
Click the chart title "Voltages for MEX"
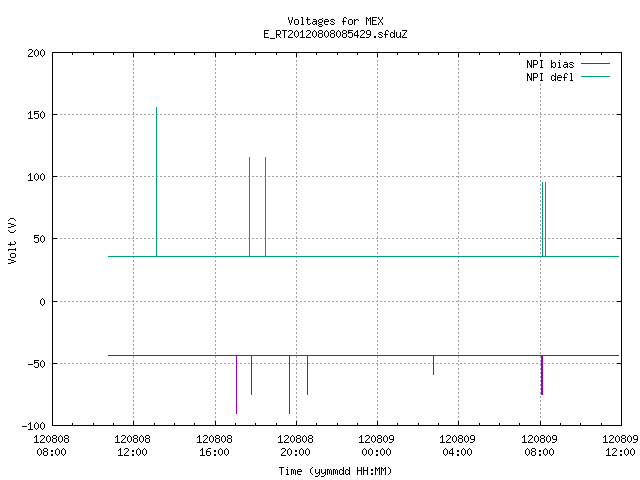(335, 21)
